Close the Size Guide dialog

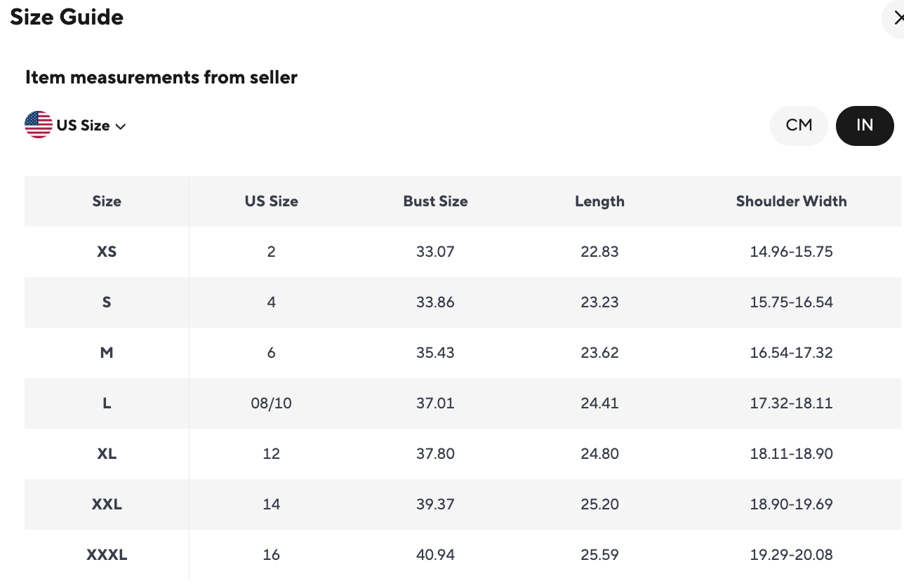[896, 18]
